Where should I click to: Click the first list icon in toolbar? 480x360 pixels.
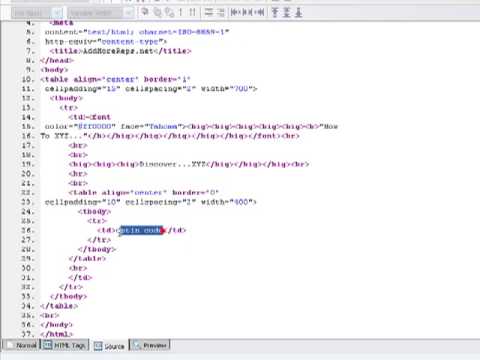point(209,12)
